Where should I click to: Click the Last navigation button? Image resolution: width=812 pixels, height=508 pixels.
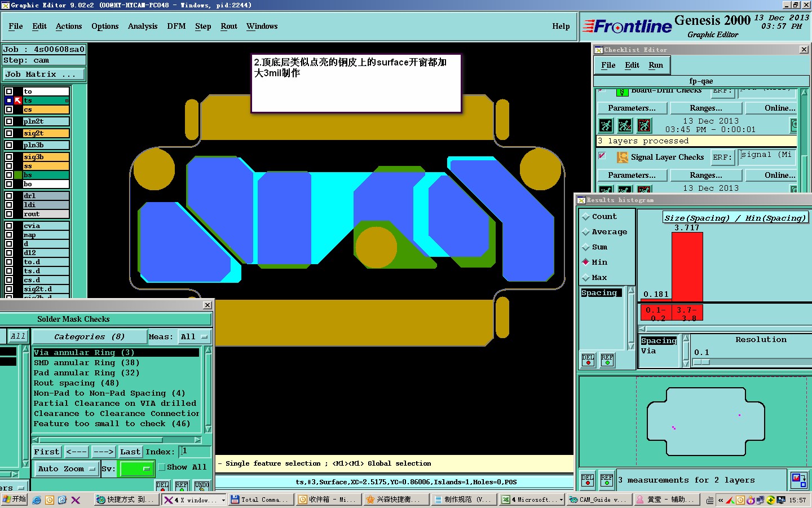pos(130,452)
